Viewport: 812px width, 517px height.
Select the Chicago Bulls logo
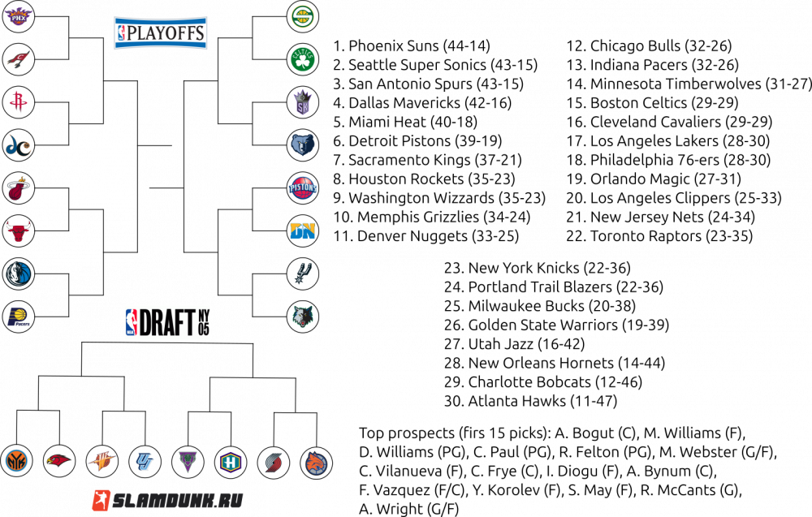pos(19,231)
